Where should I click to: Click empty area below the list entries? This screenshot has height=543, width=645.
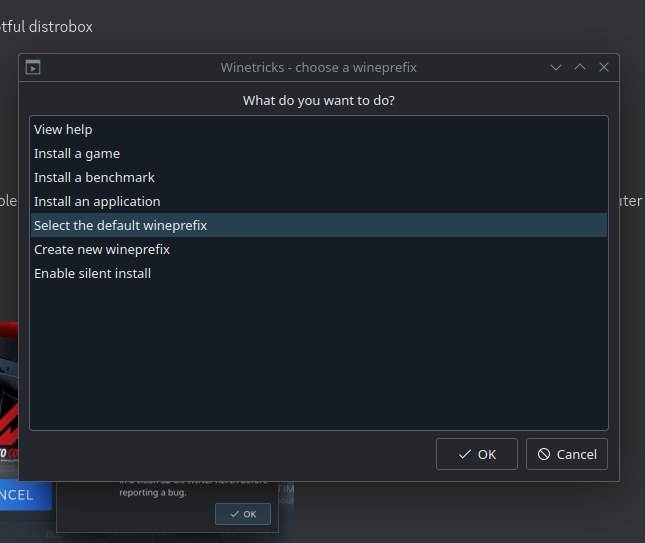[318, 360]
